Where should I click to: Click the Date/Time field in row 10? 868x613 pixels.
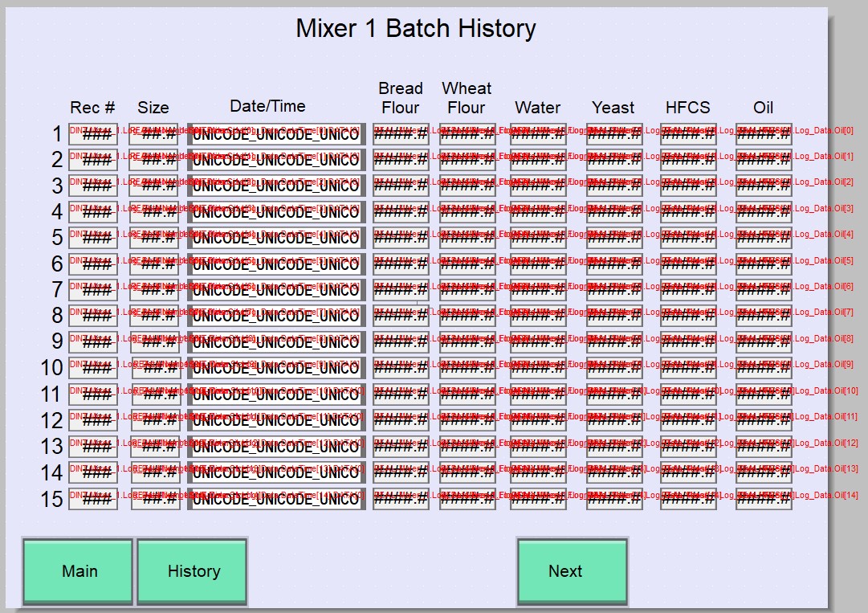(276, 369)
